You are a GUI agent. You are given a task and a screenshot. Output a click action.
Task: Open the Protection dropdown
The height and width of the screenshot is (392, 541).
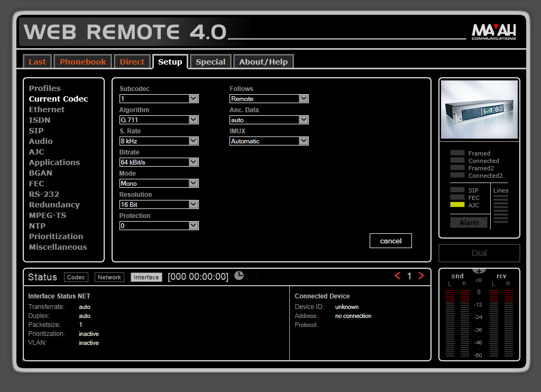click(x=159, y=226)
